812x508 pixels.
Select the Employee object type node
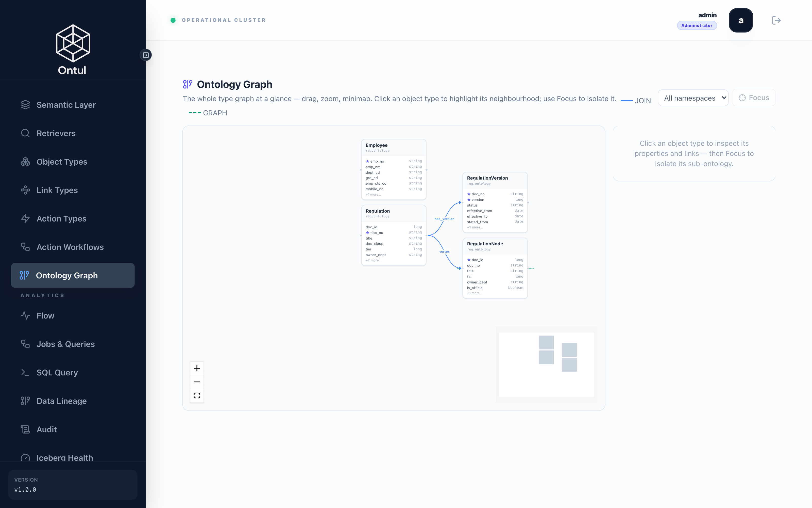(x=394, y=169)
